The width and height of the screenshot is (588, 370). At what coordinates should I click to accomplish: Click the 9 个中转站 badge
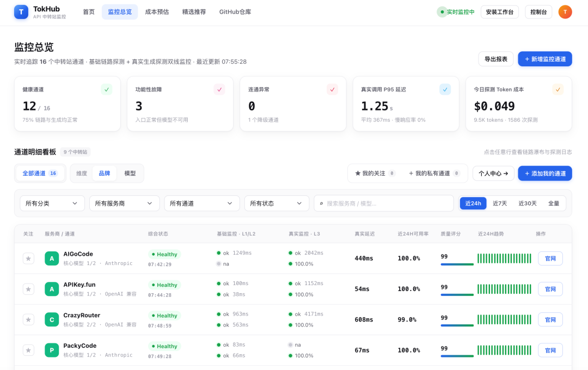[75, 152]
